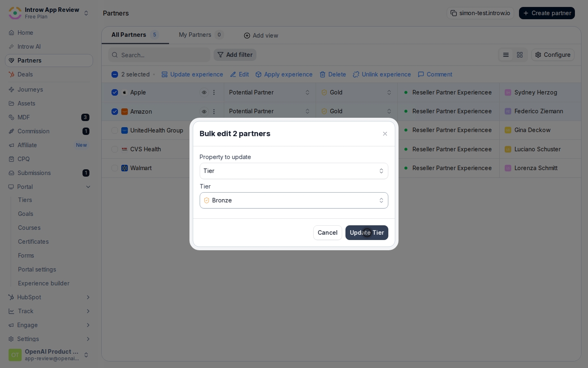Viewport: 588px width, 368px height.
Task: Switch to grid view icon
Action: pyautogui.click(x=520, y=55)
